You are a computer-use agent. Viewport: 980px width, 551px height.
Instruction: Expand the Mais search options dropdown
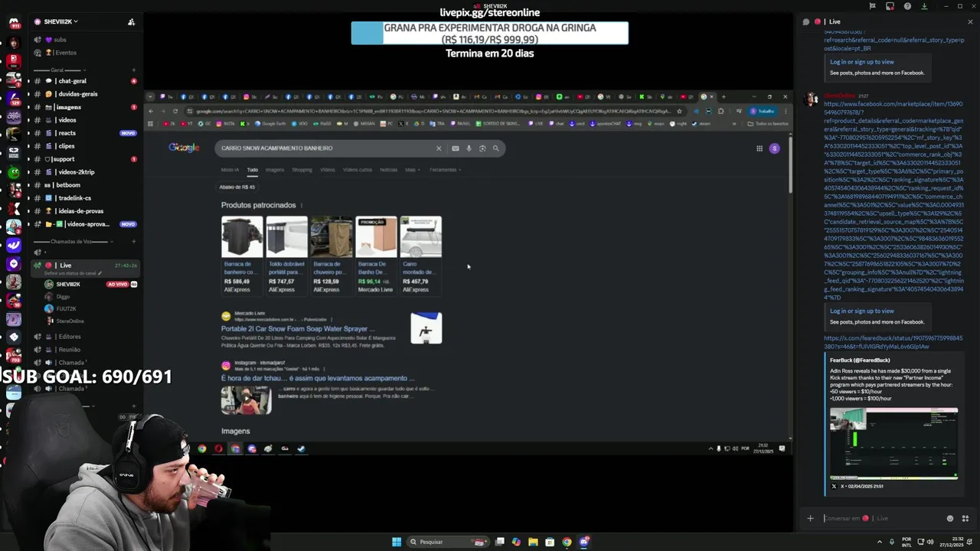point(412,170)
